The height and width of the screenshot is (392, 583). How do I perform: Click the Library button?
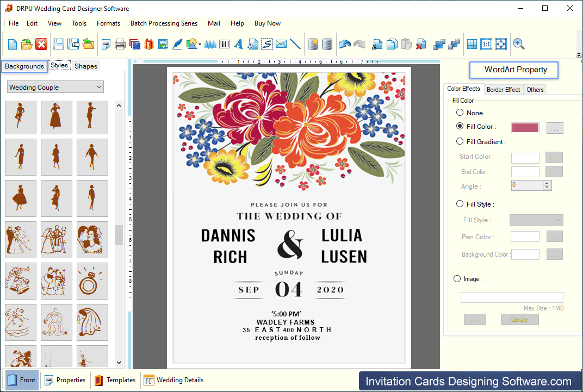(x=519, y=320)
